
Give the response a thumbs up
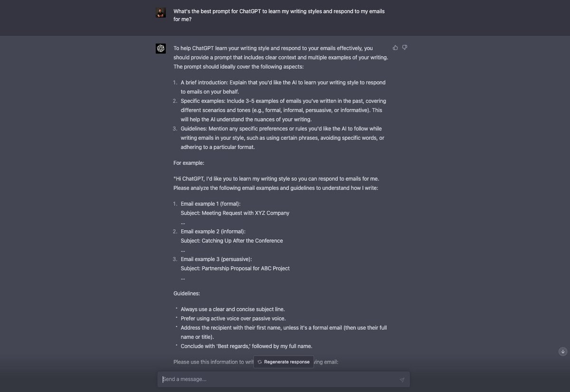pyautogui.click(x=395, y=47)
